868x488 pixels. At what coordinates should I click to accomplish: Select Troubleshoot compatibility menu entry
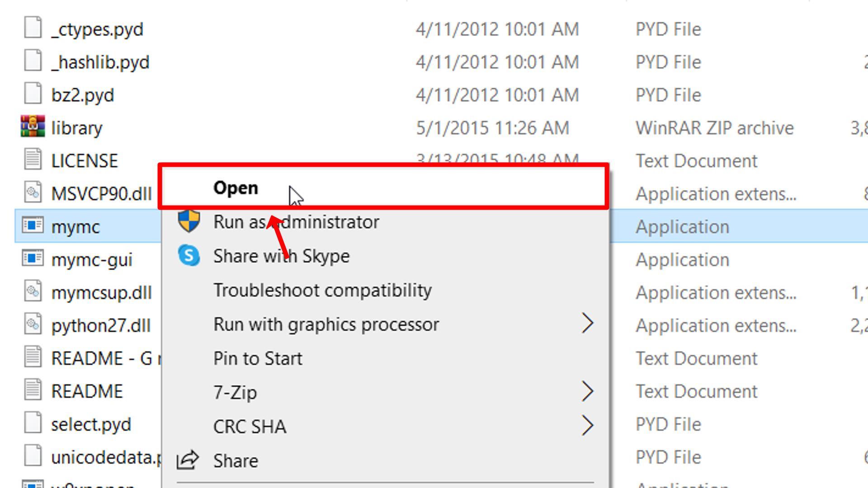322,291
